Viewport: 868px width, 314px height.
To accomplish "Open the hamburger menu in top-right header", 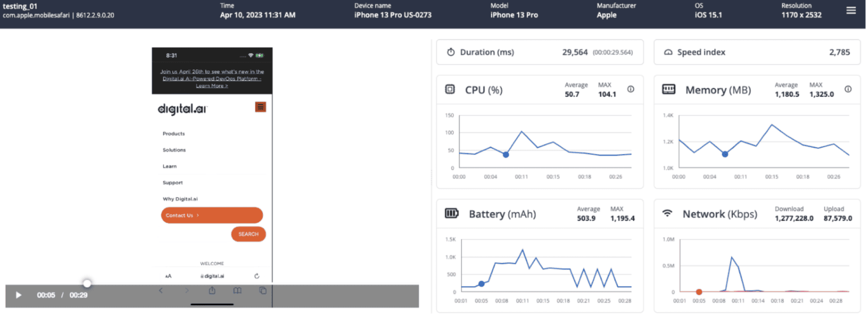I will [x=850, y=10].
